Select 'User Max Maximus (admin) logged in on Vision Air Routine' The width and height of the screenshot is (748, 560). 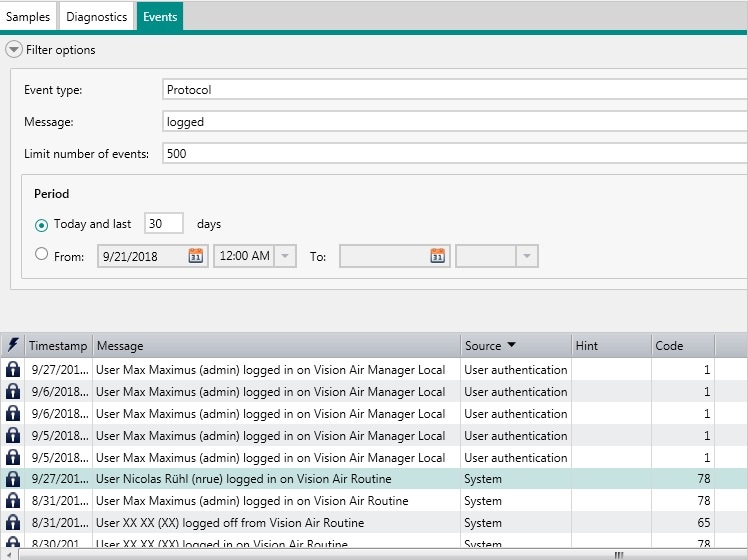(x=252, y=501)
